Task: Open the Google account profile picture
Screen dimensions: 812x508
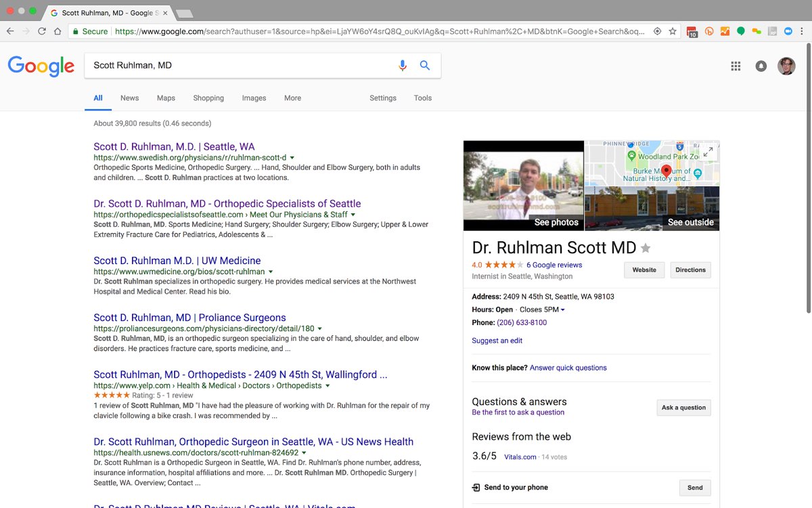Action: [x=786, y=66]
